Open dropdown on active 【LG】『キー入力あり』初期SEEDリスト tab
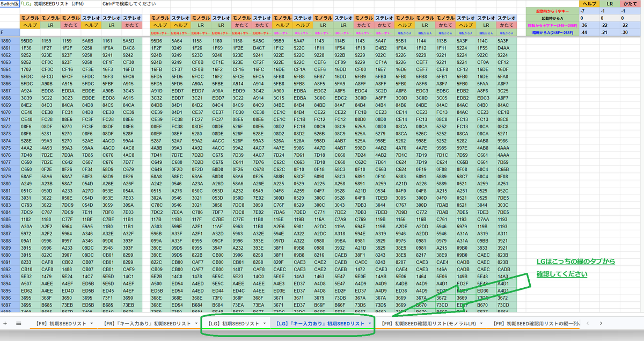Viewport: 644px width, 341px height. pos(370,323)
